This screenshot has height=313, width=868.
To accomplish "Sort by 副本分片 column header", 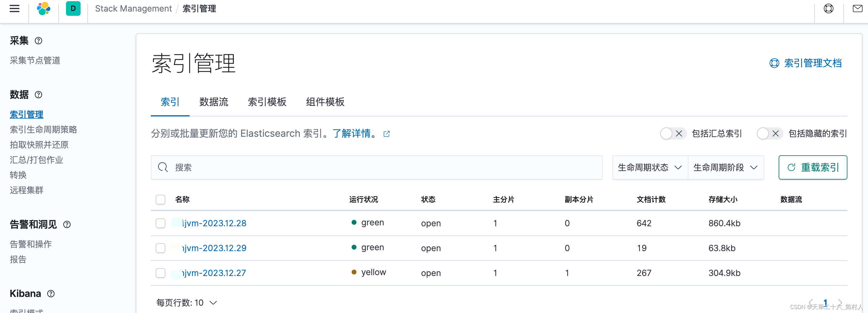I will [x=579, y=199].
